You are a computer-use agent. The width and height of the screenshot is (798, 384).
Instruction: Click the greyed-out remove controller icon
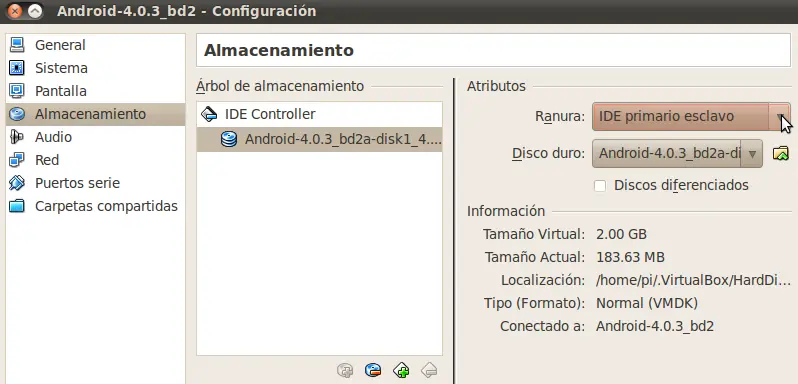[x=430, y=370]
